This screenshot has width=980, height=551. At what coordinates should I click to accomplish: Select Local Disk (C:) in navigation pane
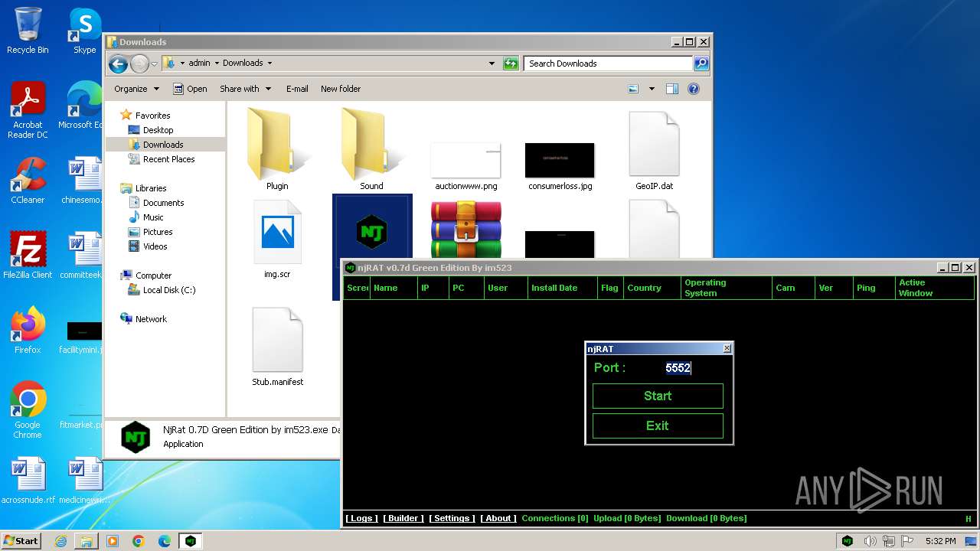click(168, 290)
